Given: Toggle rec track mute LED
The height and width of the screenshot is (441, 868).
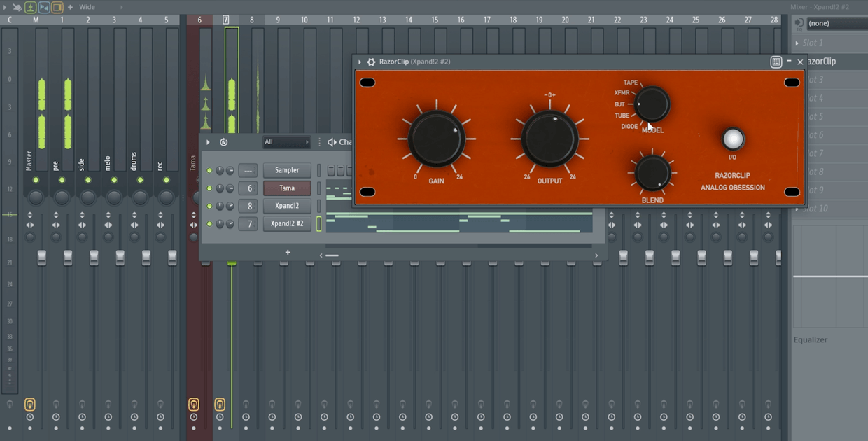Looking at the screenshot, I should pos(166,180).
